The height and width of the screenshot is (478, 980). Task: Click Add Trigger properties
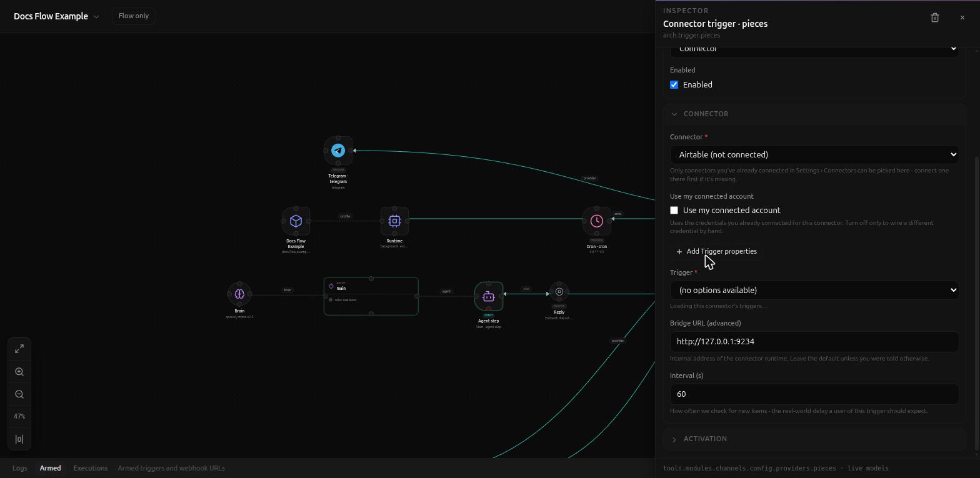coord(716,251)
